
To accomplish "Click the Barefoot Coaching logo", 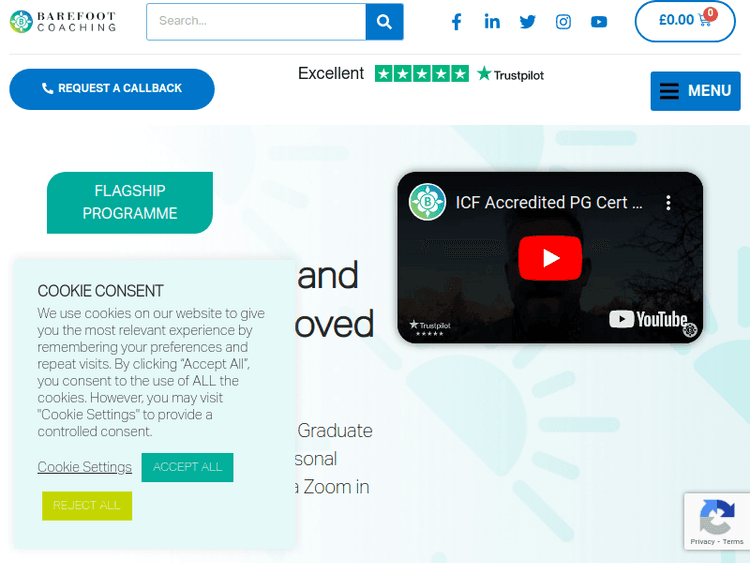I will (63, 21).
